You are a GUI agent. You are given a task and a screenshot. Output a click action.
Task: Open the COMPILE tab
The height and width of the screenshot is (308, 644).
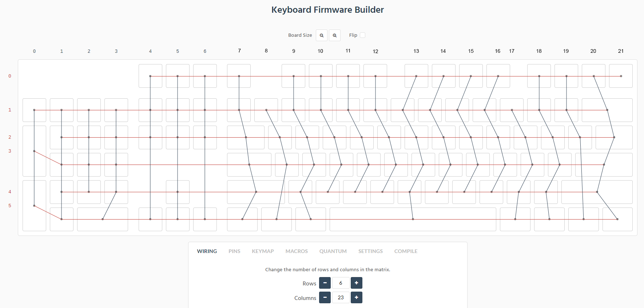(x=406, y=251)
